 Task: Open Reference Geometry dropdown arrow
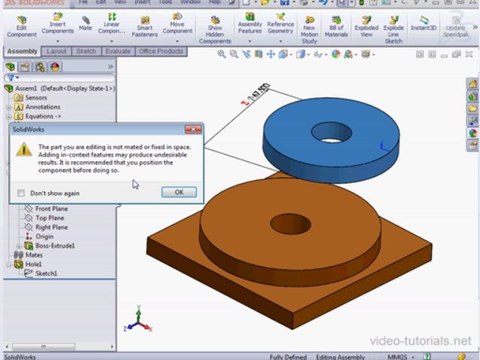(280, 41)
